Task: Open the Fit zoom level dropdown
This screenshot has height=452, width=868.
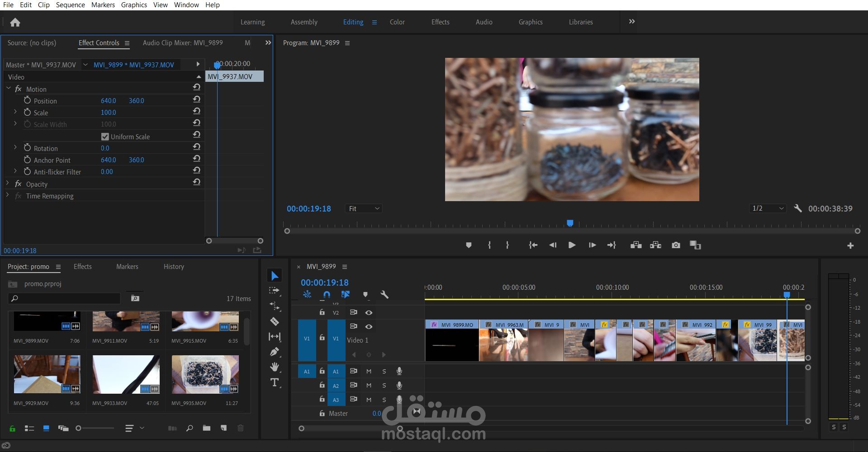Action: pos(364,208)
